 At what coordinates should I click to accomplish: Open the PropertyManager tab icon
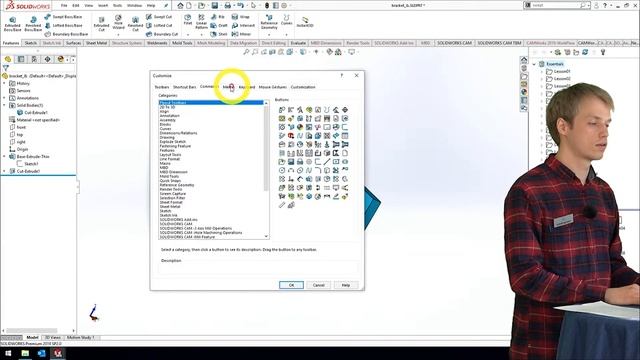click(x=21, y=59)
